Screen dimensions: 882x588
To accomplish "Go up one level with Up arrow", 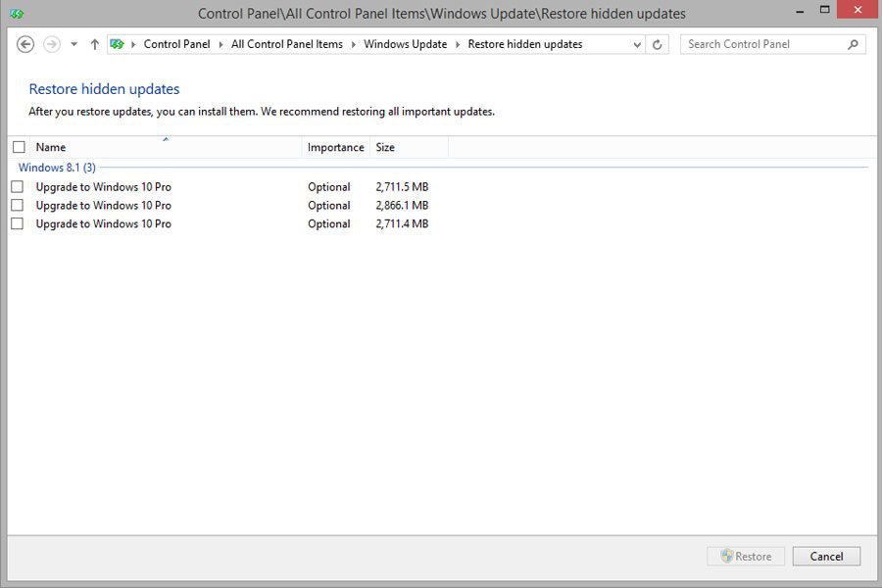I will pos(94,44).
